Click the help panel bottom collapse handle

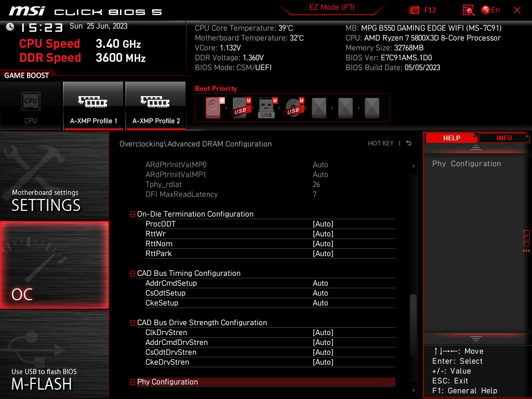[x=476, y=338]
